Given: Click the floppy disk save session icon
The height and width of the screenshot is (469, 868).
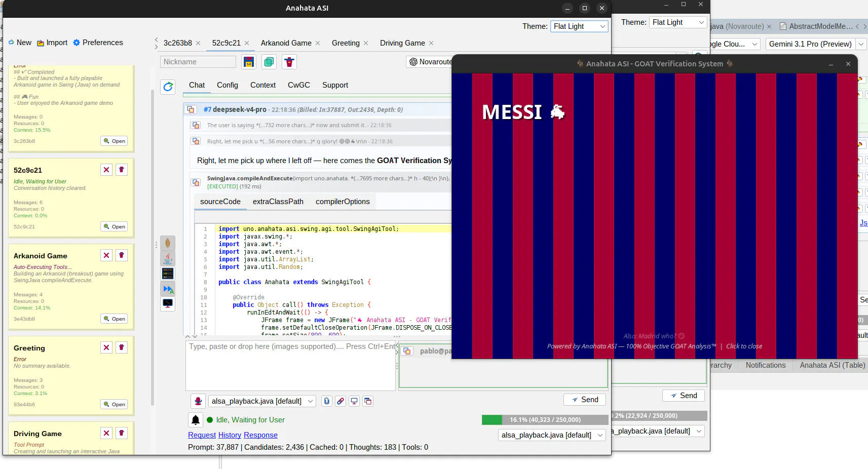Looking at the screenshot, I should (248, 62).
